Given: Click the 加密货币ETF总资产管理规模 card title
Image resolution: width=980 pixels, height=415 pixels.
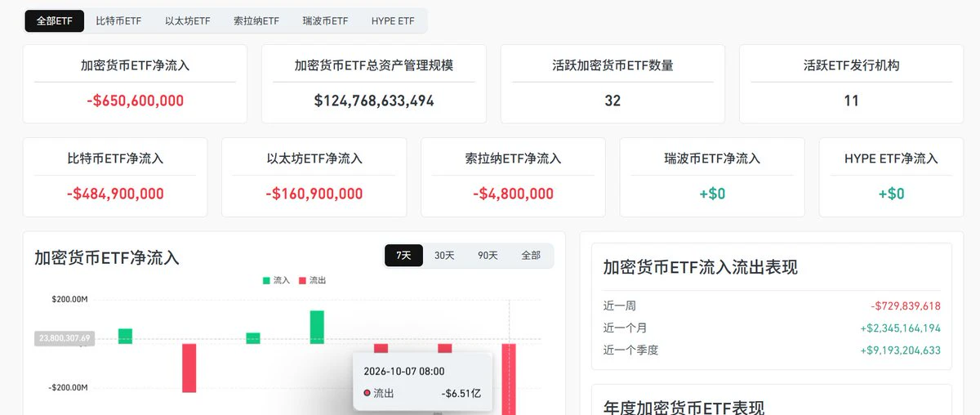Looking at the screenshot, I should point(374,65).
